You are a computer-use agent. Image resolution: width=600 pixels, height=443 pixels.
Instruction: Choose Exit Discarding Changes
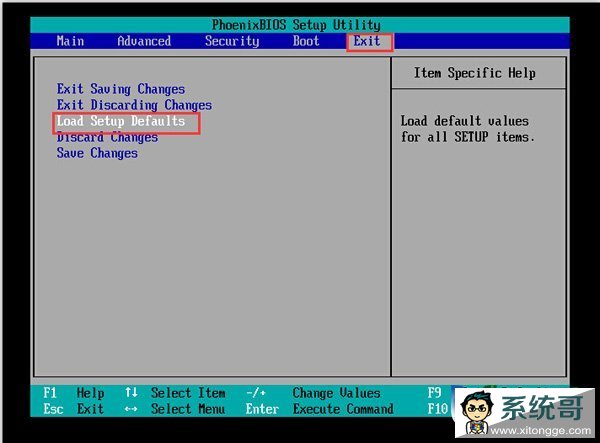134,105
